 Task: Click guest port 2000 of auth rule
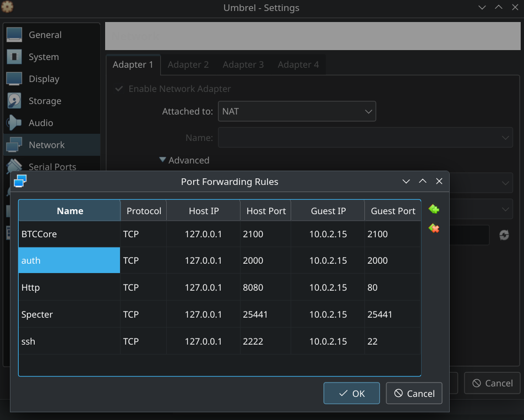tap(392, 260)
